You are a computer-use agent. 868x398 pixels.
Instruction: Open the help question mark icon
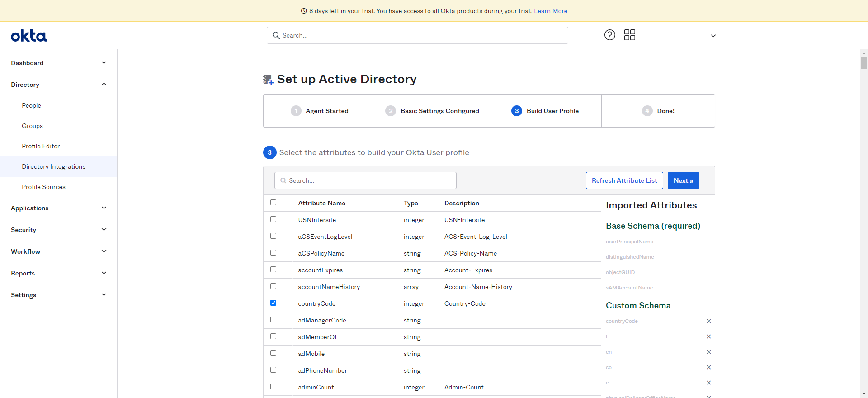(610, 35)
